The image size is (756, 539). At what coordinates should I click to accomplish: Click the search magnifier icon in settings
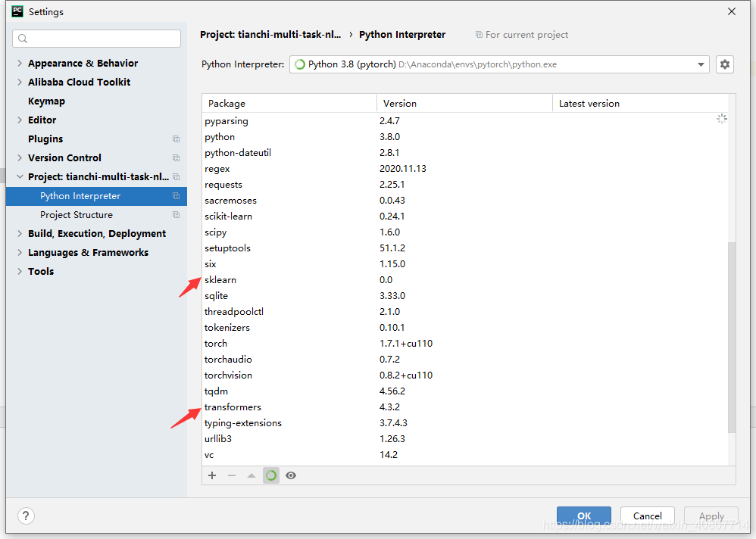23,39
